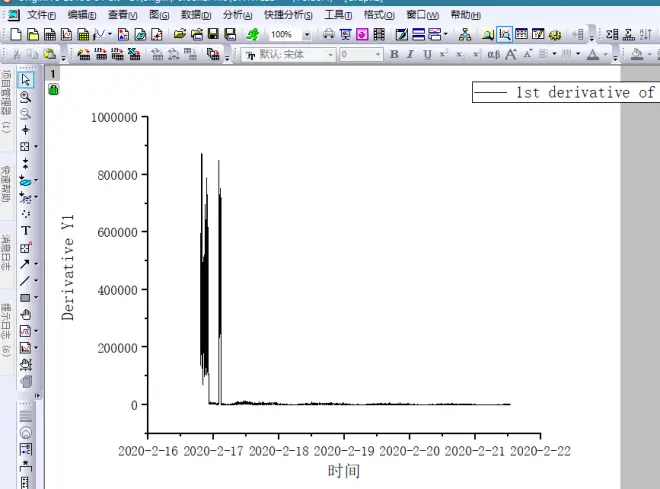Open the 编辑(E) menu
This screenshot has width=660, height=489.
pyautogui.click(x=82, y=15)
